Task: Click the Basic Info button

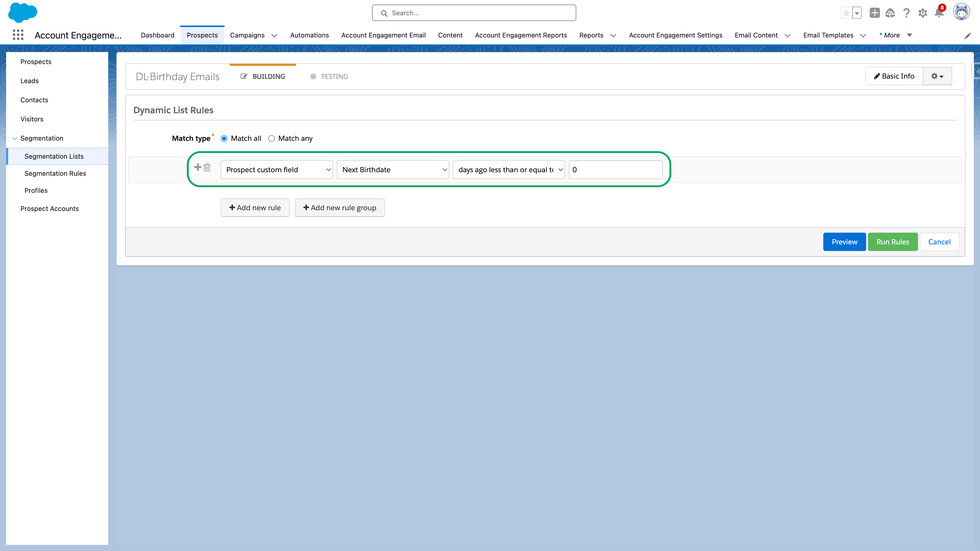Action: 894,76
